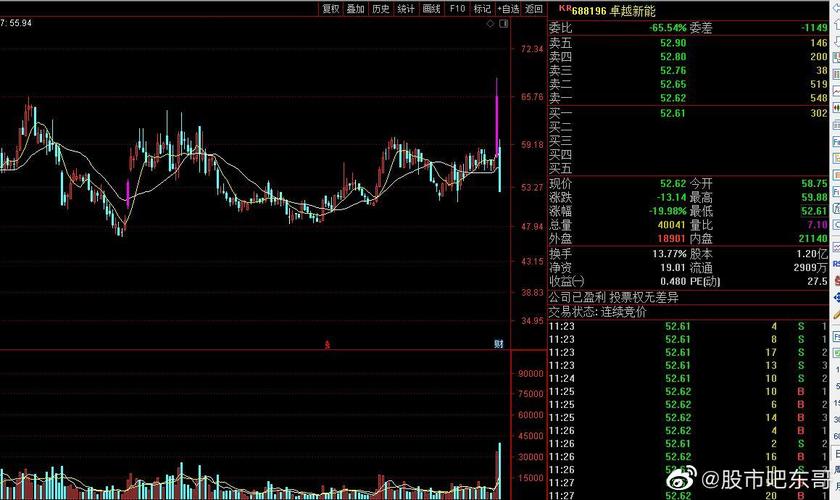Select the 45000 volume axis label
Image resolution: width=840 pixels, height=500 pixels.
coord(531,436)
